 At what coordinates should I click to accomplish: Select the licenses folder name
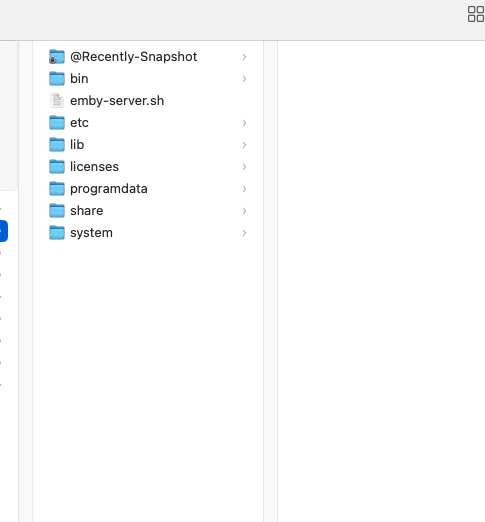tap(94, 167)
